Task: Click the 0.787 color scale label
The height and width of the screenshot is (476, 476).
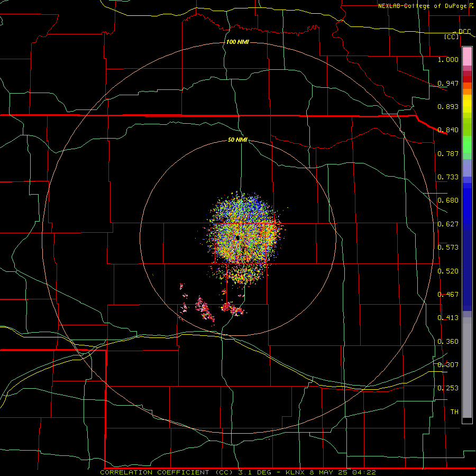Action: (448, 153)
